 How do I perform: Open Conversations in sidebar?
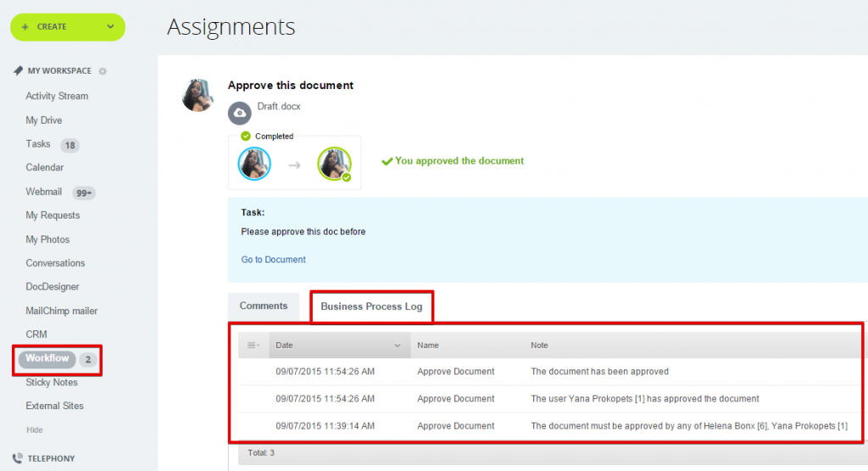pyautogui.click(x=55, y=263)
